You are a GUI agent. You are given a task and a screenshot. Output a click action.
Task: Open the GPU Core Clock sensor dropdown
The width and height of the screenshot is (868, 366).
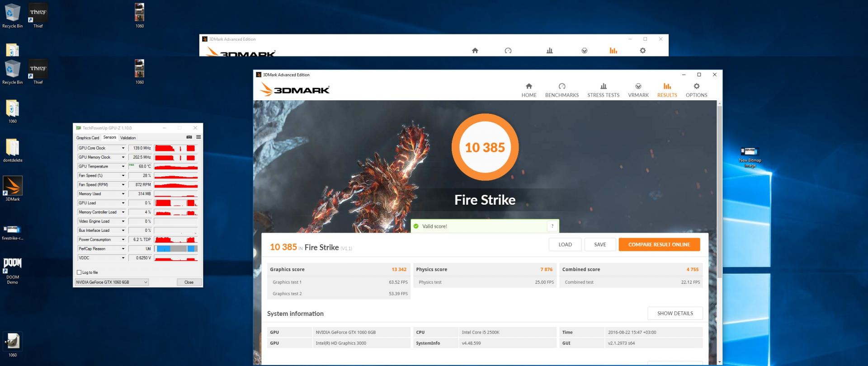123,148
